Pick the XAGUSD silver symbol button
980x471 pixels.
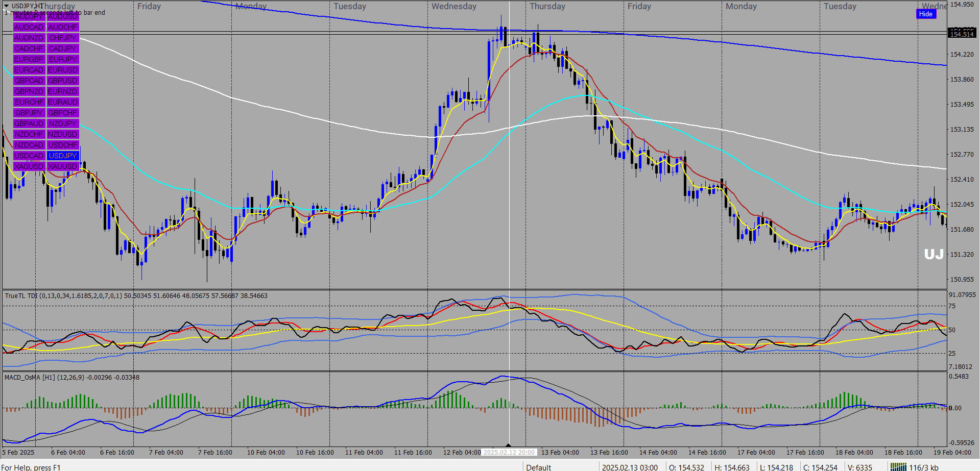pyautogui.click(x=29, y=166)
